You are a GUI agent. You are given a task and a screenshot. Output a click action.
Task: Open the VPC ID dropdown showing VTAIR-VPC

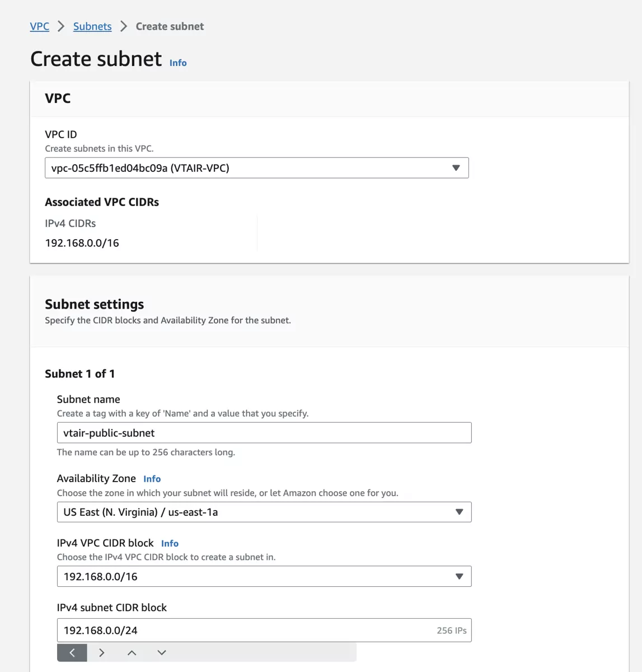coord(256,167)
